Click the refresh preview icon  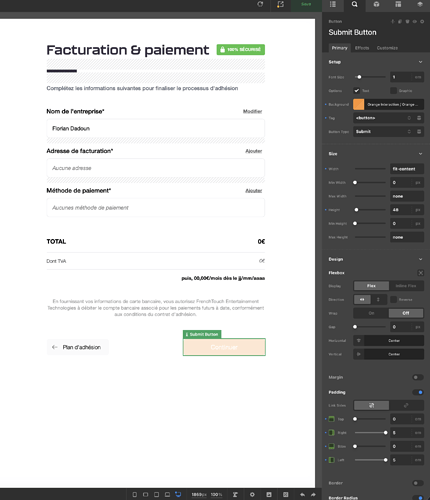coord(260,4)
